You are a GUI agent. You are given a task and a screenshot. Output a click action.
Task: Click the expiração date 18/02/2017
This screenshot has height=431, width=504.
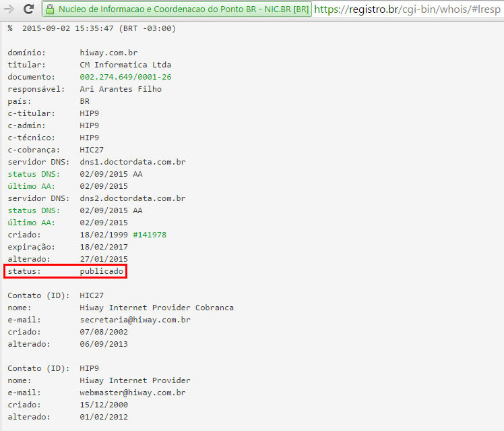[x=104, y=247]
